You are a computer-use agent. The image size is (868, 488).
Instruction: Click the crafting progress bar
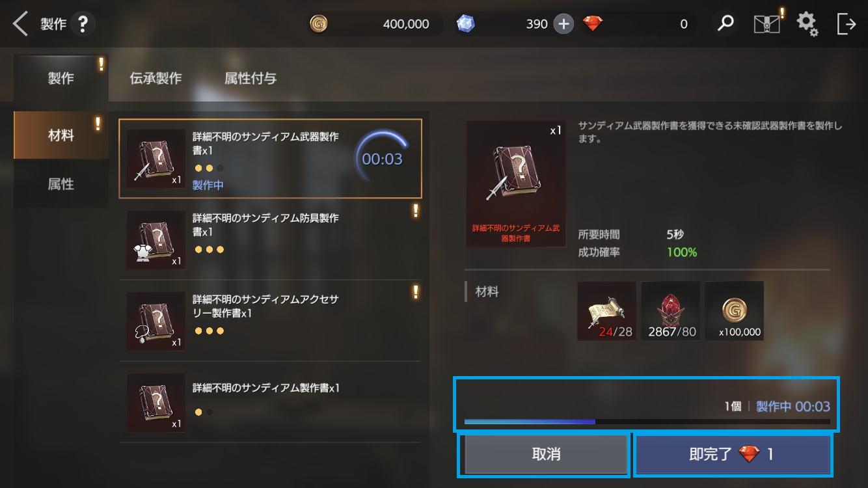(647, 422)
